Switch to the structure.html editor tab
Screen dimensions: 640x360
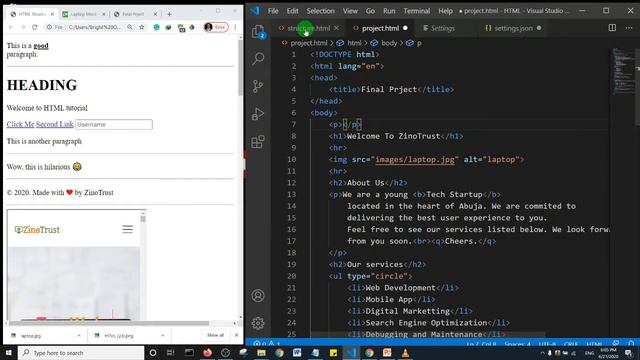[x=309, y=28]
